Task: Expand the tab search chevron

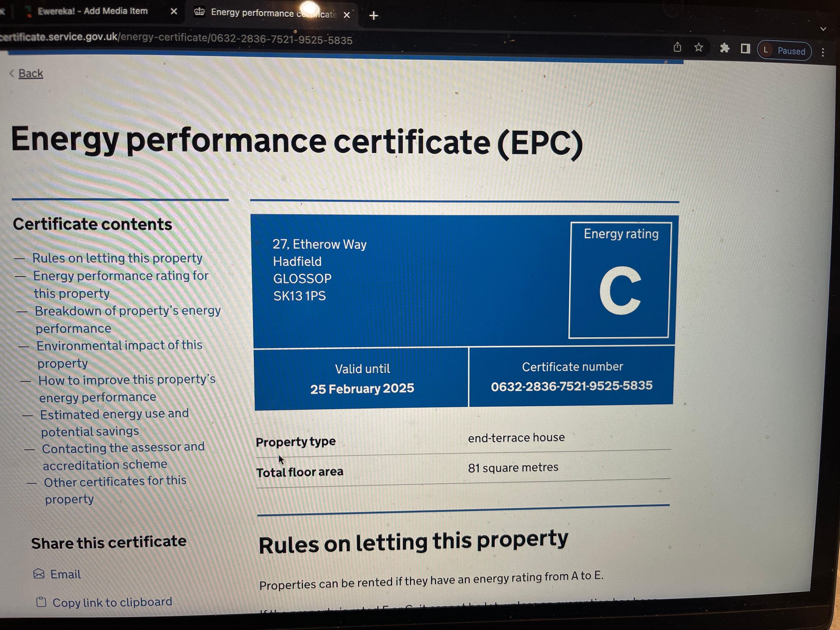Action: (823, 29)
